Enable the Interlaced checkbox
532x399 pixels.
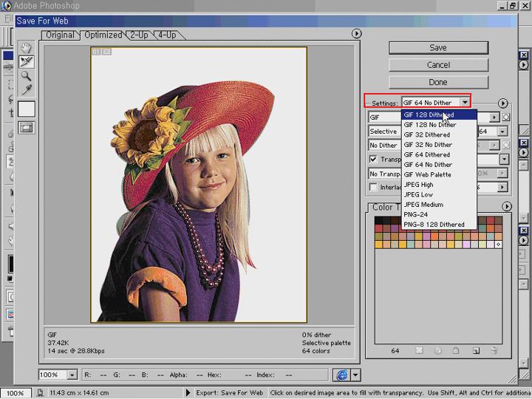tap(373, 187)
